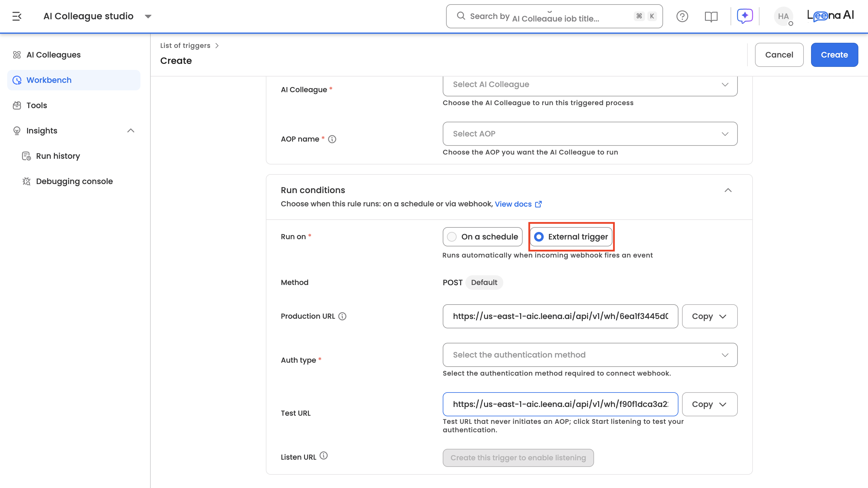Open the Select AOP dropdown

click(x=590, y=134)
